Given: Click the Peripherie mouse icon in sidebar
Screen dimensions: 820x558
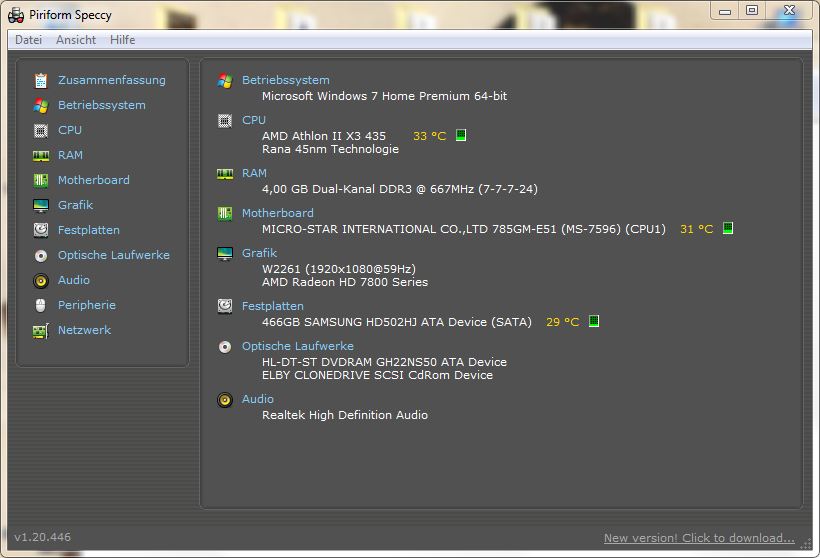Looking at the screenshot, I should point(41,305).
